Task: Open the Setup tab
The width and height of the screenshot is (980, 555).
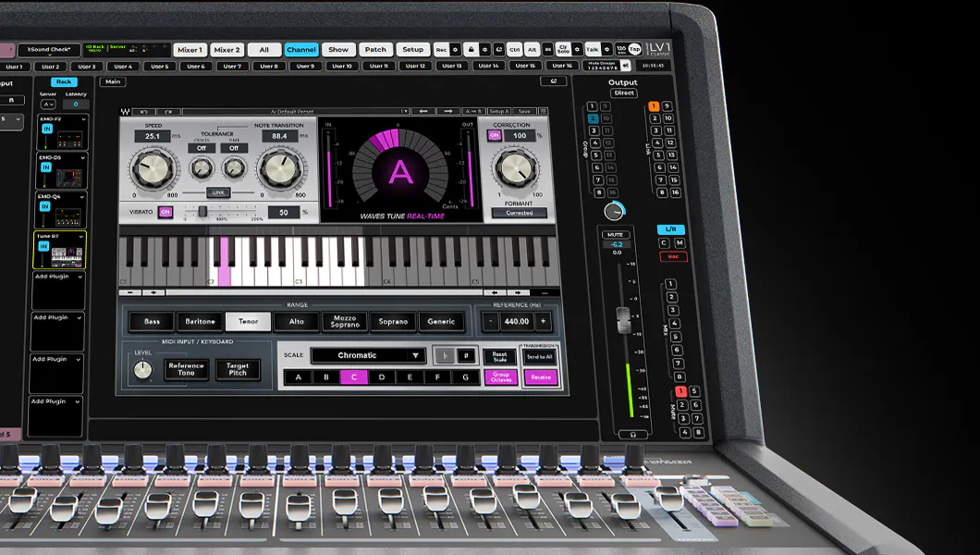Action: (412, 49)
